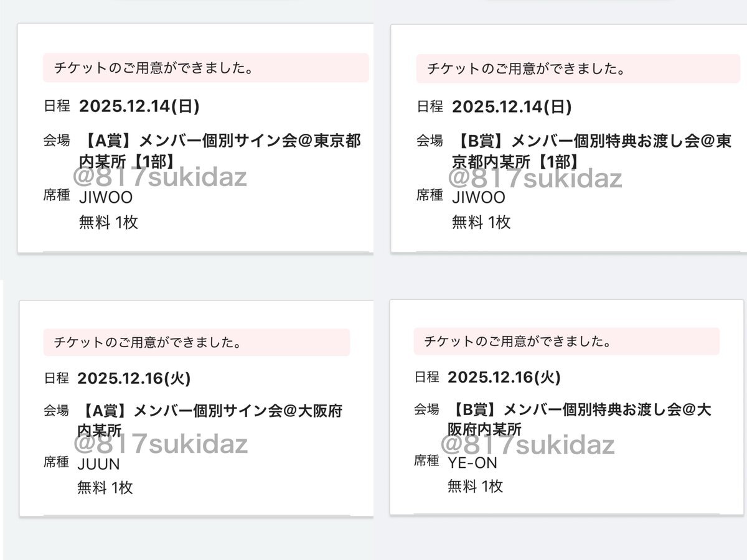Click the 2025.12.16(火) date on the bottom-right ticket
This screenshot has height=560, width=747.
coord(505,378)
